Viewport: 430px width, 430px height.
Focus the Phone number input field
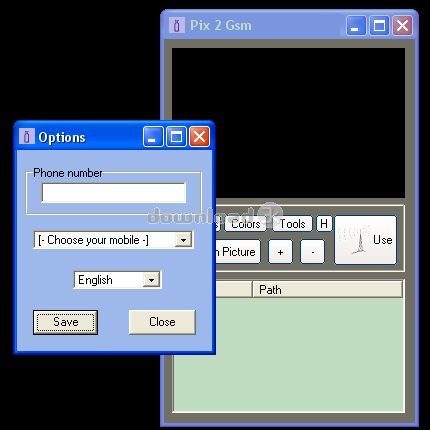[114, 193]
